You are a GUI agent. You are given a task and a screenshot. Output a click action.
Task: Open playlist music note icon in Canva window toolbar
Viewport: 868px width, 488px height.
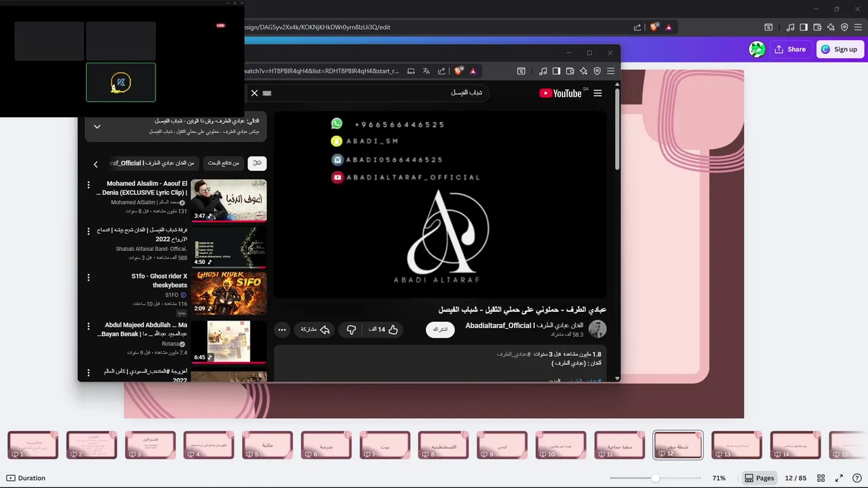point(790,27)
